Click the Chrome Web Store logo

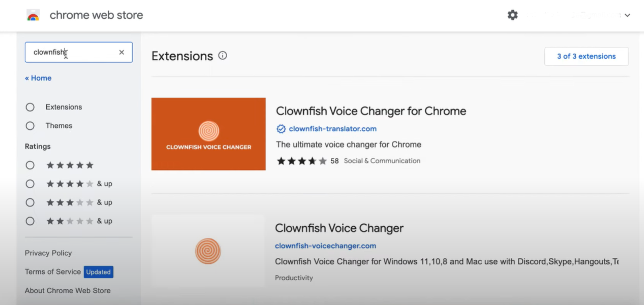tap(33, 15)
